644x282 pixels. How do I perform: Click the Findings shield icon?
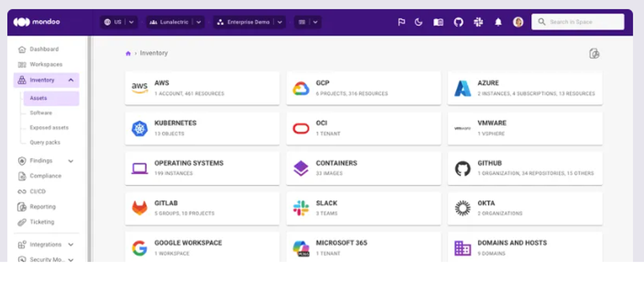coord(22,161)
